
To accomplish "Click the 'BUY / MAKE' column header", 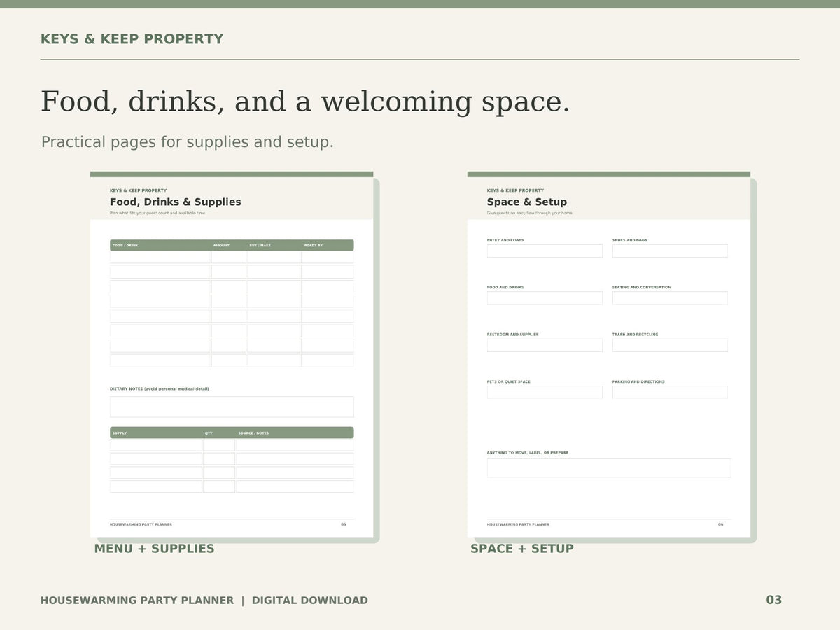I will pyautogui.click(x=260, y=246).
